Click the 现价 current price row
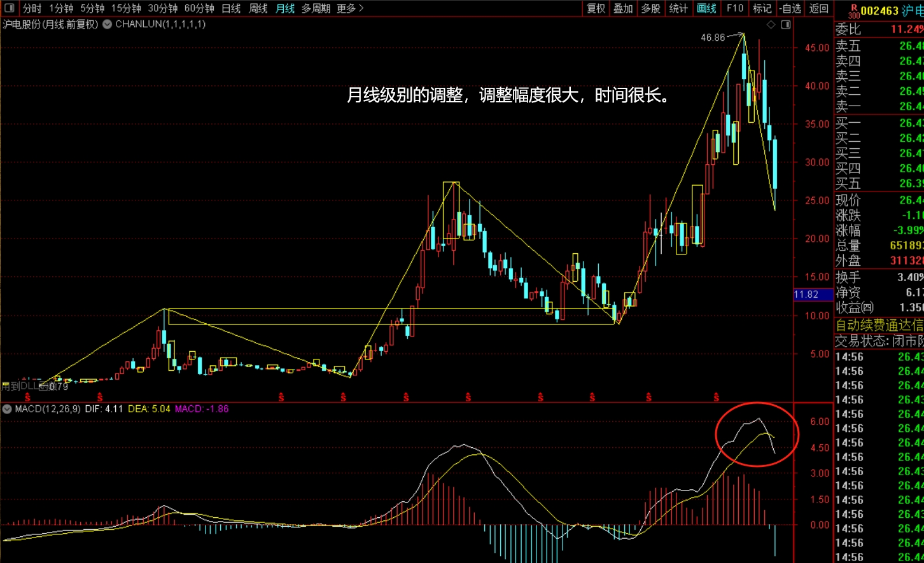This screenshot has height=563, width=924. point(879,200)
